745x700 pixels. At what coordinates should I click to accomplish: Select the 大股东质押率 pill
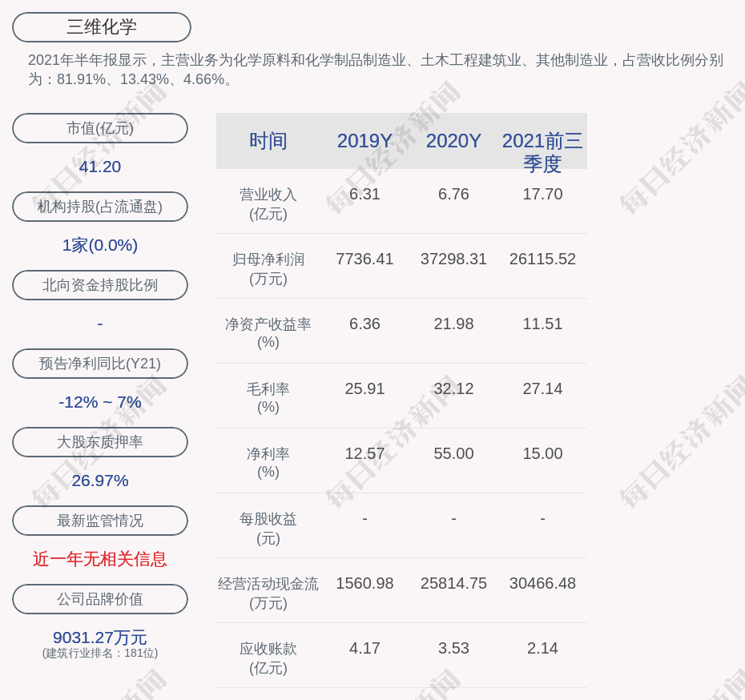coord(100,442)
